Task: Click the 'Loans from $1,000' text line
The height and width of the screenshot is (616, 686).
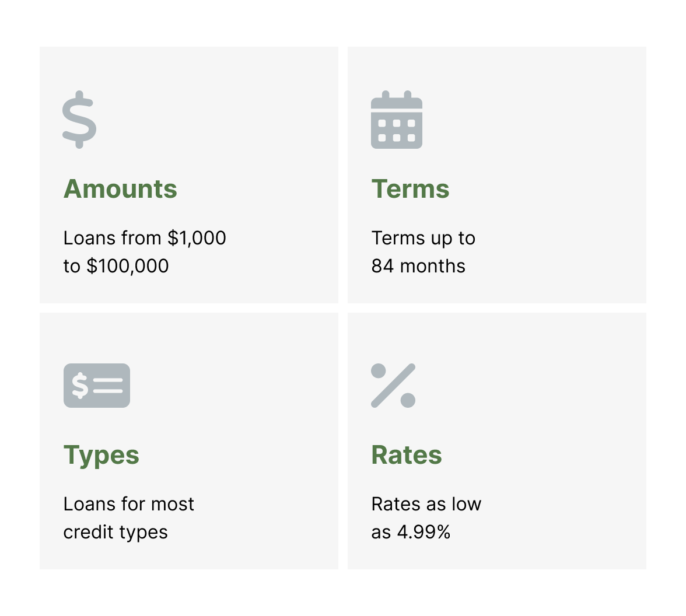Action: 145,238
